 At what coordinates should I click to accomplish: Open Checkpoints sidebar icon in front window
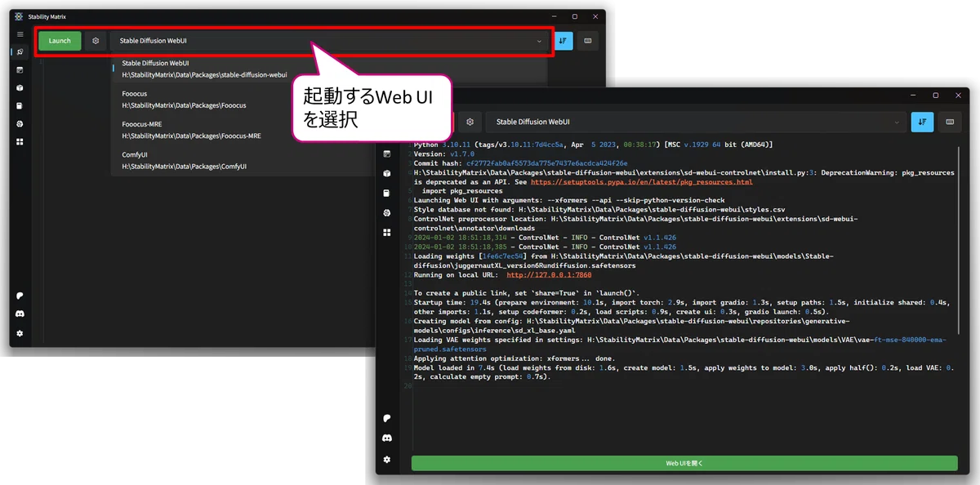click(386, 194)
